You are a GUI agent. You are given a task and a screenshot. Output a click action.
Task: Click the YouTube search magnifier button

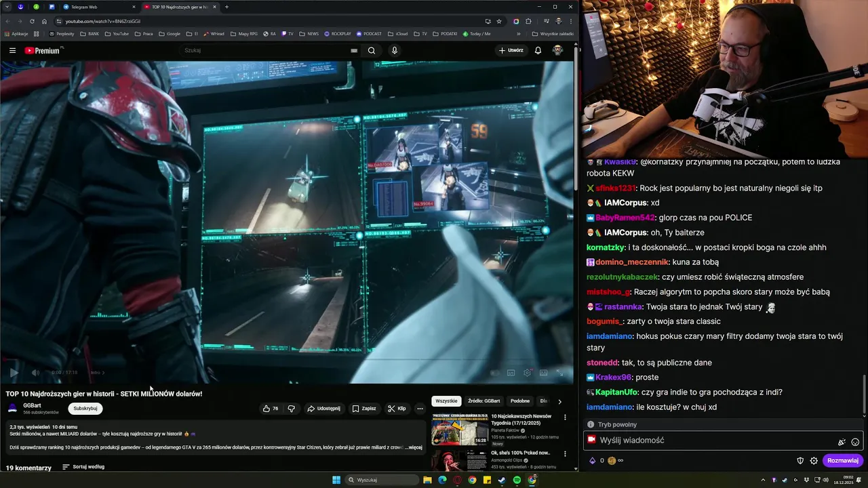click(x=372, y=50)
